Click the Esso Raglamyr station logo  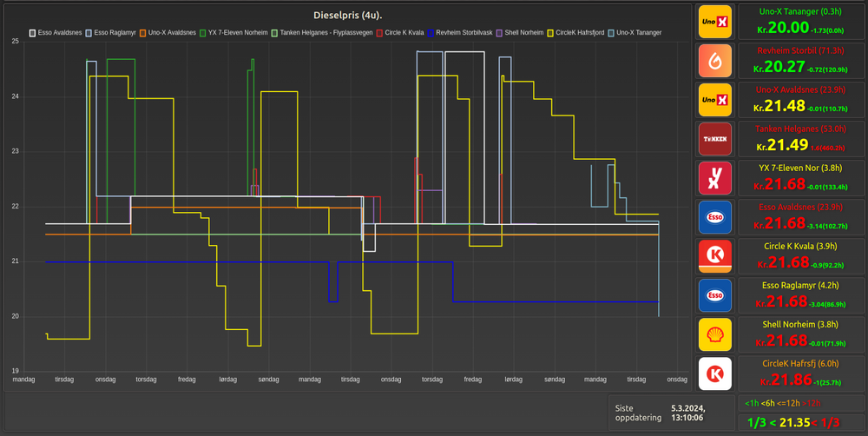pos(715,295)
